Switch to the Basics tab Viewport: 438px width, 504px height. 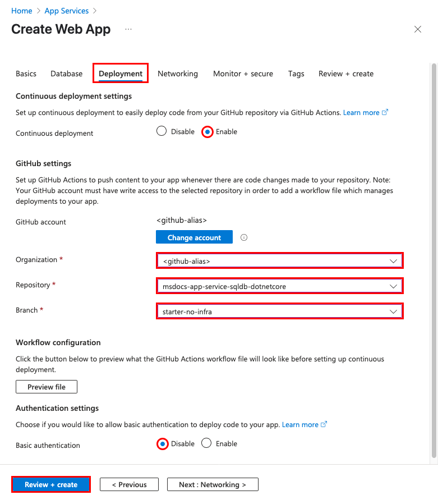[x=26, y=74]
